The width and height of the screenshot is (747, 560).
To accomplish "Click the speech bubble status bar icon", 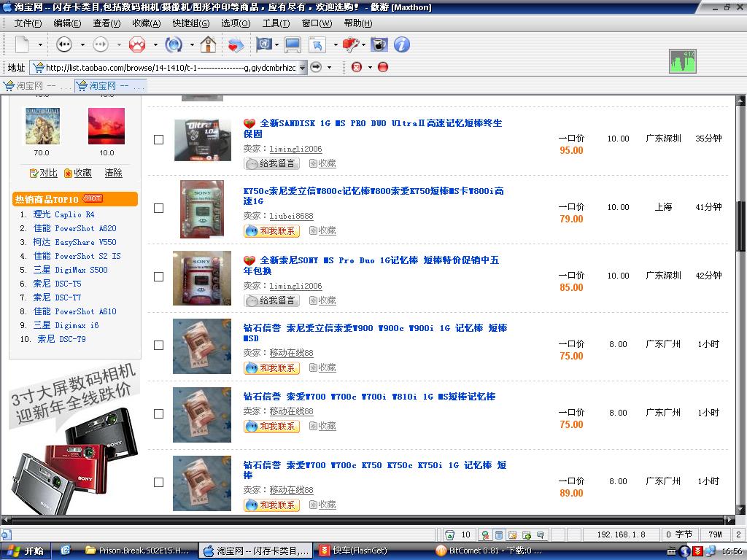I will point(541,534).
